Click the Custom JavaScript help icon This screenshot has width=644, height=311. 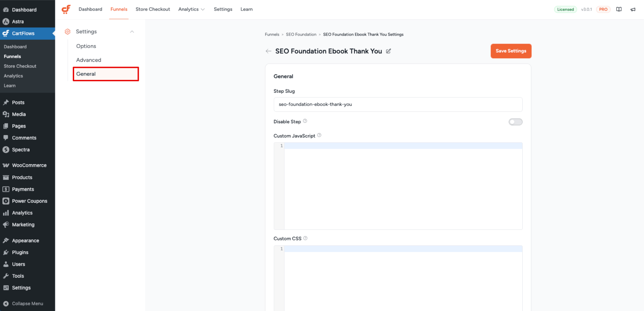coord(319,135)
